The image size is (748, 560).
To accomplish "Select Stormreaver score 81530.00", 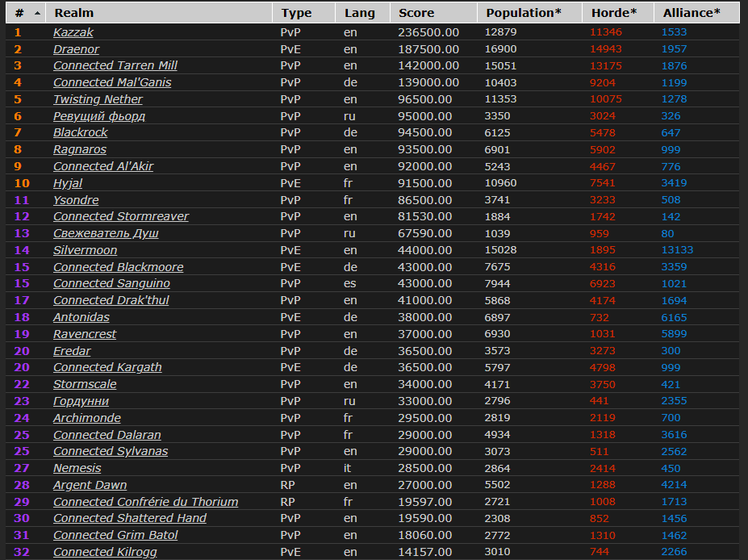I will click(424, 216).
